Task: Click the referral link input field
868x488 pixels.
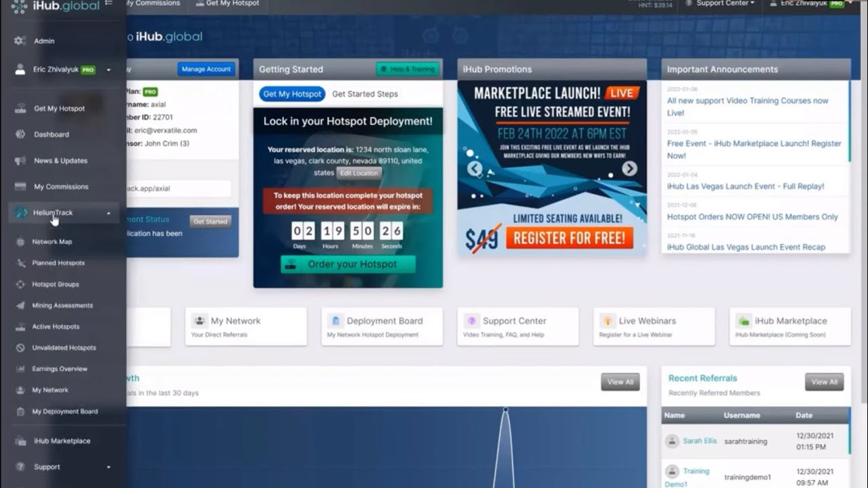Action: pos(178,188)
